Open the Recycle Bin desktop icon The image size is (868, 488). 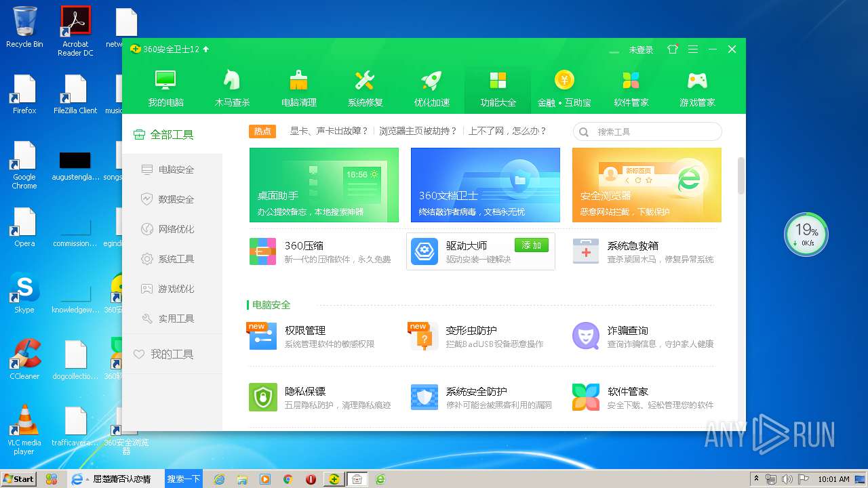[24, 26]
